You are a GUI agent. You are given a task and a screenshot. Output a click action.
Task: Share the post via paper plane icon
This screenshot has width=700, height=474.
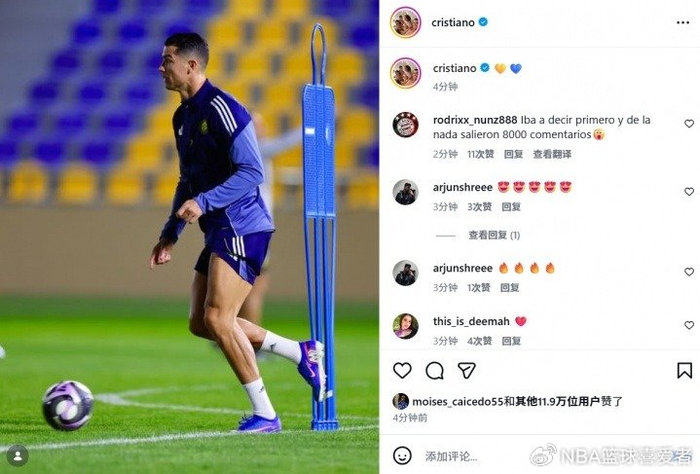point(467,370)
